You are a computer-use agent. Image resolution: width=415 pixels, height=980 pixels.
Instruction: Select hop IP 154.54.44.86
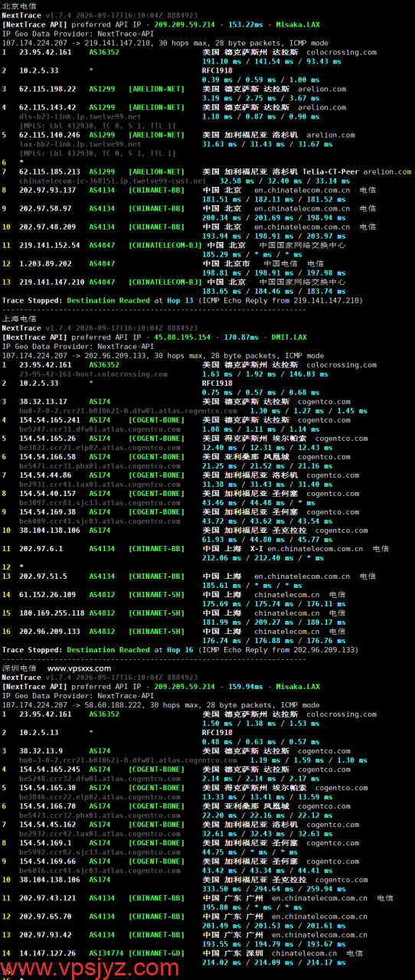[x=45, y=475]
